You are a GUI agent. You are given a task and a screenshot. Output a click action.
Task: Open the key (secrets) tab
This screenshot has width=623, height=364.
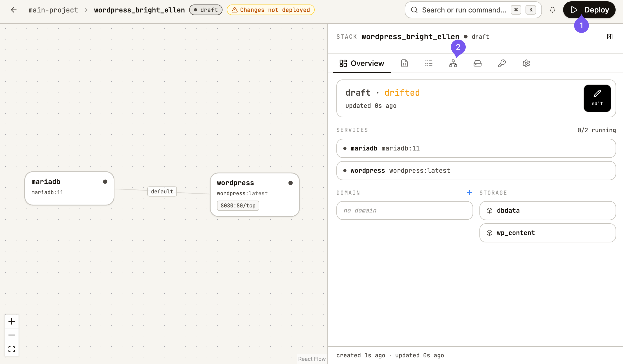coord(502,63)
